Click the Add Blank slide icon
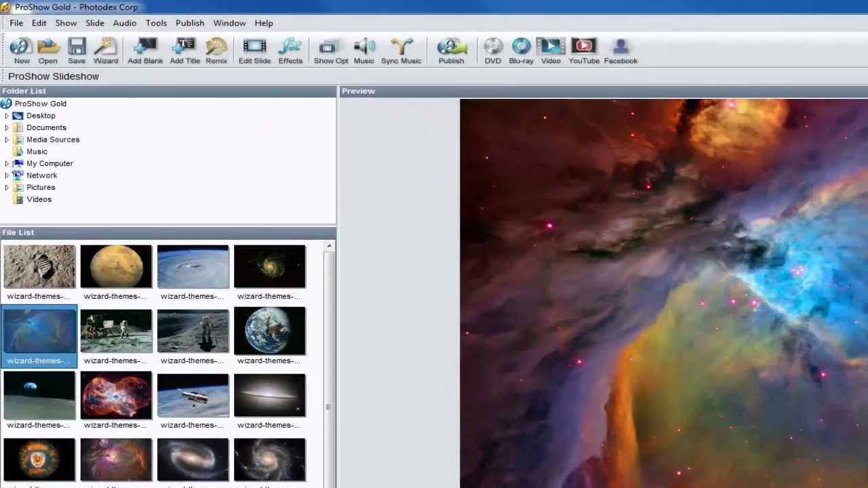 pos(145,51)
